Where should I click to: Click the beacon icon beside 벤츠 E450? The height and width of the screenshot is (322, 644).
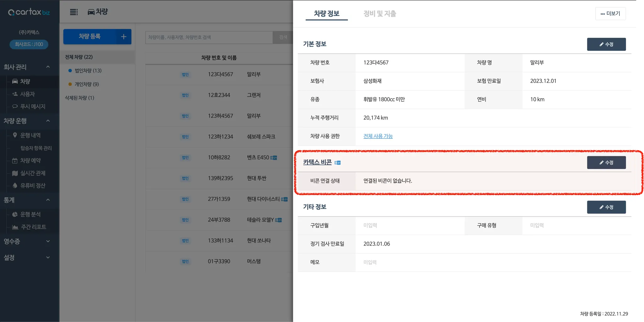pyautogui.click(x=274, y=158)
